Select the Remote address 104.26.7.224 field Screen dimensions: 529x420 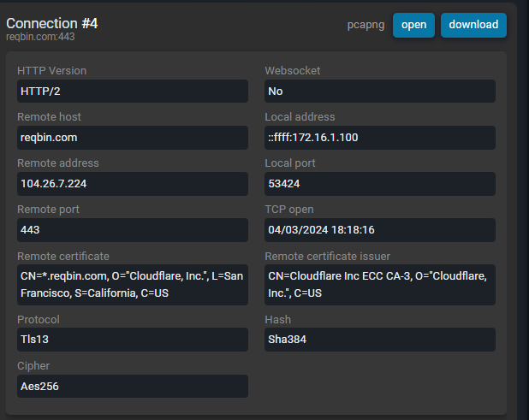point(133,184)
